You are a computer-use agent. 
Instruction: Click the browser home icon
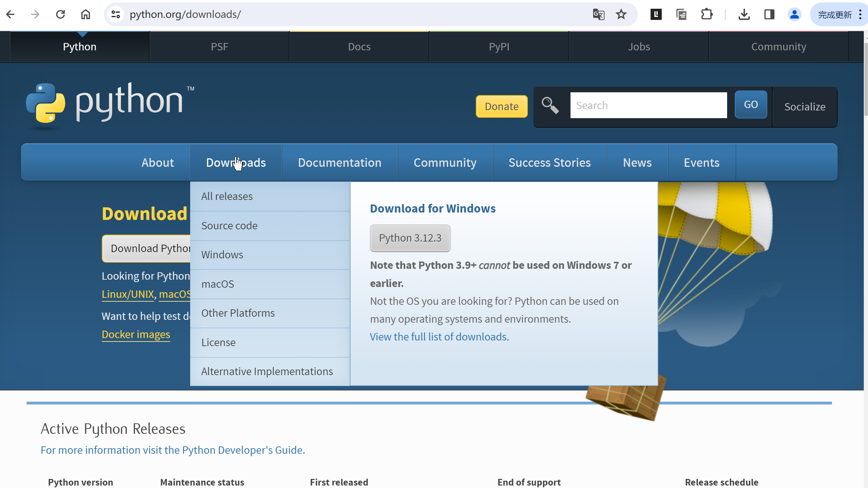click(86, 14)
